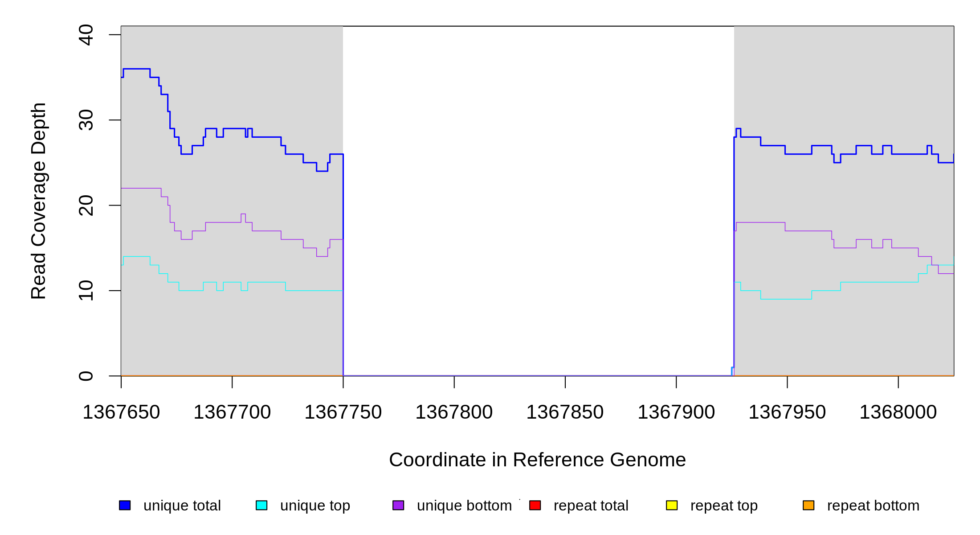The height and width of the screenshot is (535, 980).
Task: Click the blue 'unique total' legend swatch
Action: coord(125,505)
